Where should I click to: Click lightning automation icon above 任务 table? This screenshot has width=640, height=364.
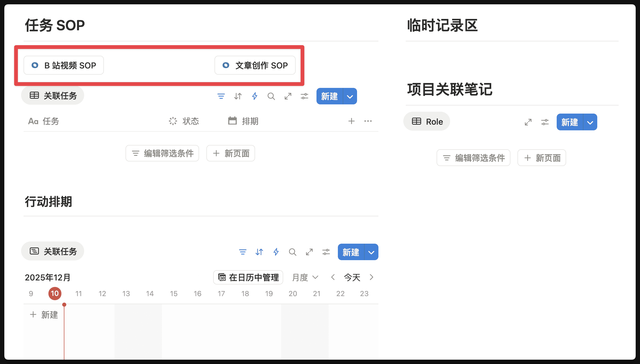pos(255,96)
